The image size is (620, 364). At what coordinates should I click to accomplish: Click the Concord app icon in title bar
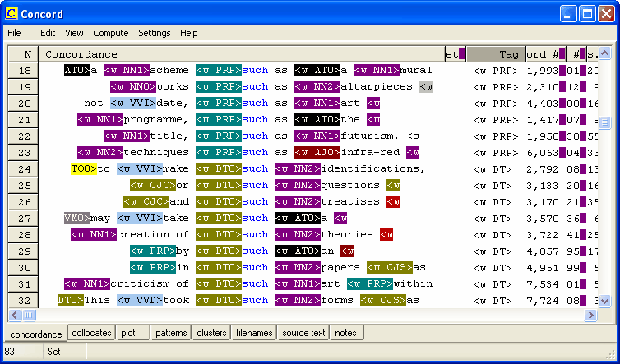tap(12, 13)
